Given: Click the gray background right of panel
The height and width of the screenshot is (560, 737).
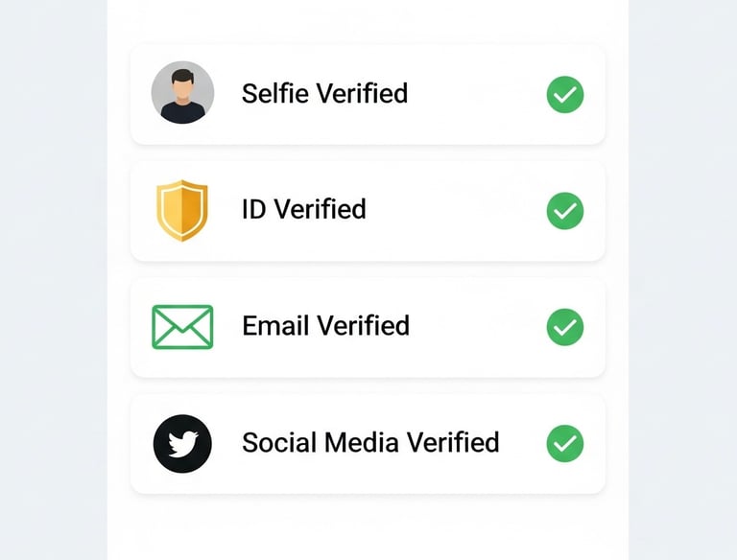Looking at the screenshot, I should (x=683, y=280).
